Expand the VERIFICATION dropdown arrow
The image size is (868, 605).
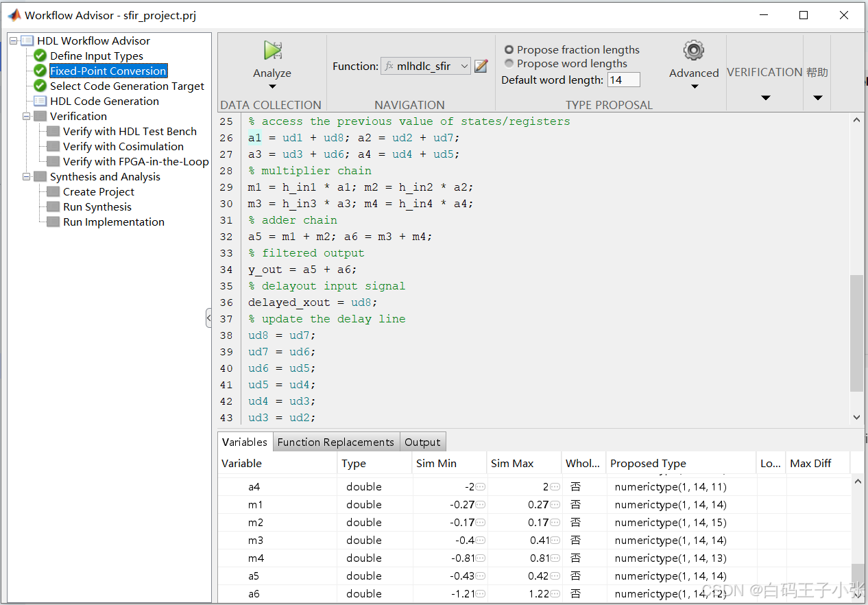pos(766,97)
